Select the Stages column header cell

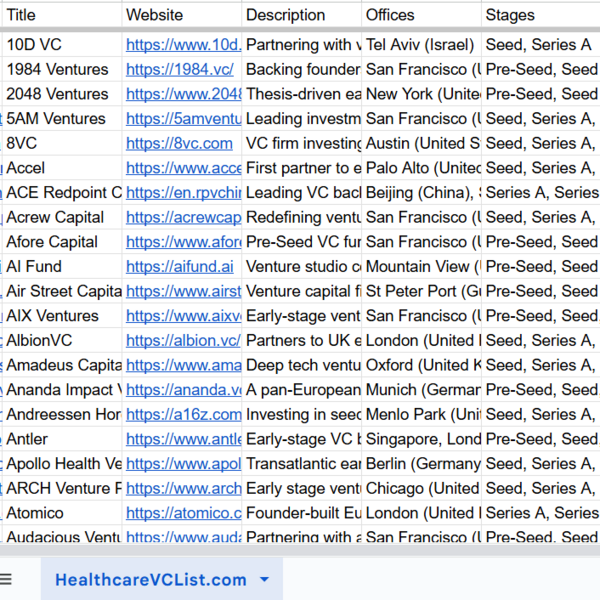(x=541, y=15)
